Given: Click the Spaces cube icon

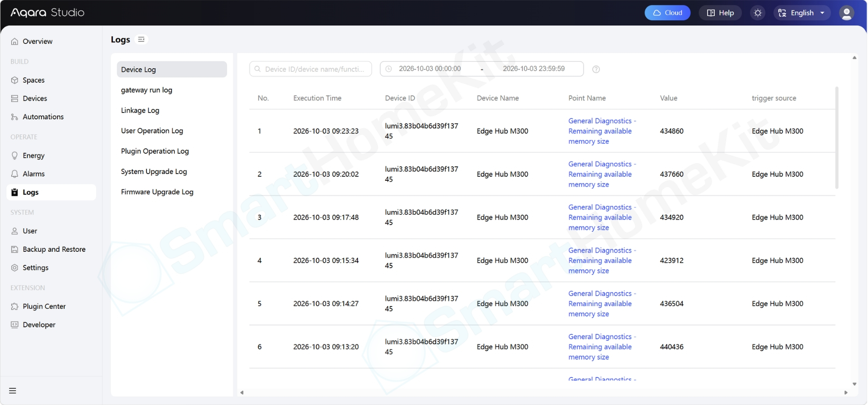Looking at the screenshot, I should click(14, 80).
